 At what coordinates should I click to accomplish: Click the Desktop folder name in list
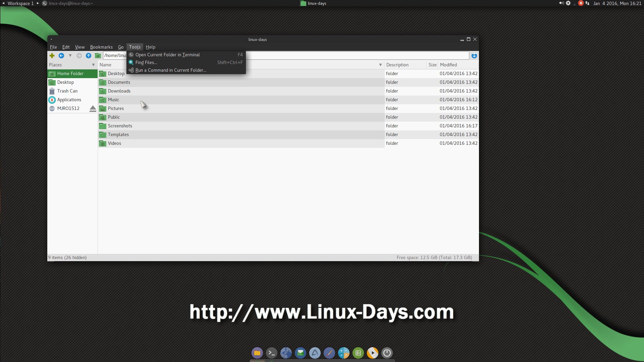(116, 73)
